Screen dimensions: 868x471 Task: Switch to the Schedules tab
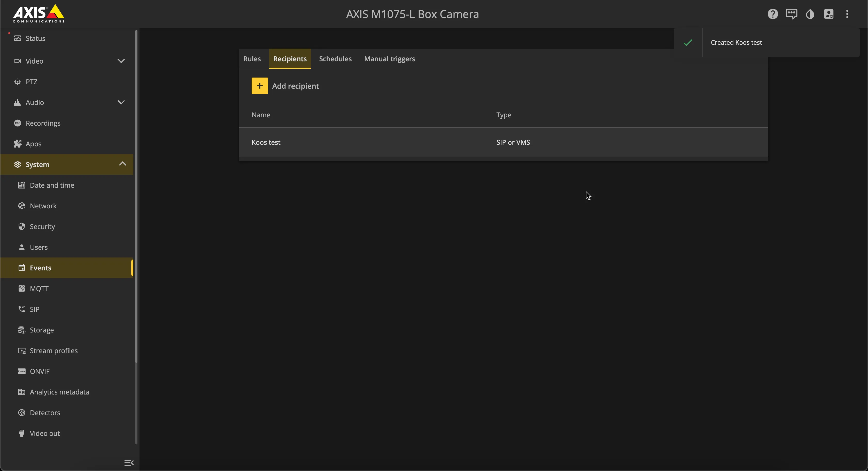[x=335, y=59]
